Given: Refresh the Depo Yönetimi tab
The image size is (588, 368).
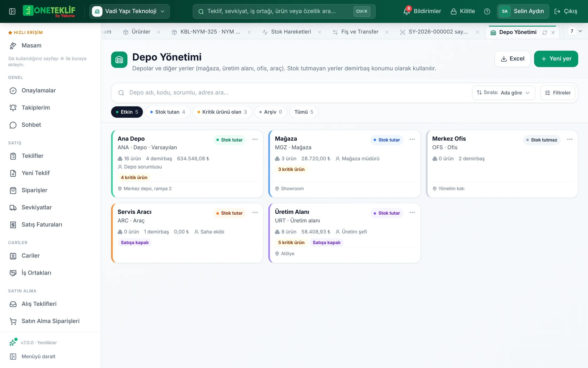Looking at the screenshot, I should point(545,32).
